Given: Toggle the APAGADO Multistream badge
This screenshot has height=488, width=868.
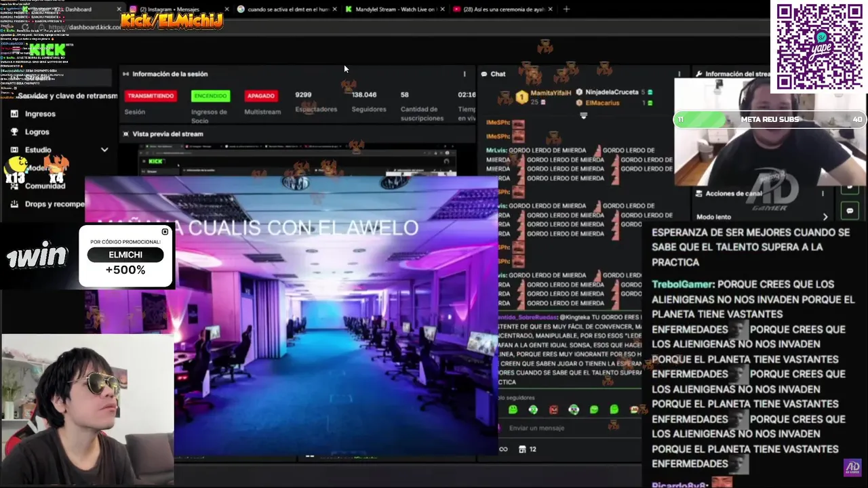Looking at the screenshot, I should pyautogui.click(x=260, y=96).
